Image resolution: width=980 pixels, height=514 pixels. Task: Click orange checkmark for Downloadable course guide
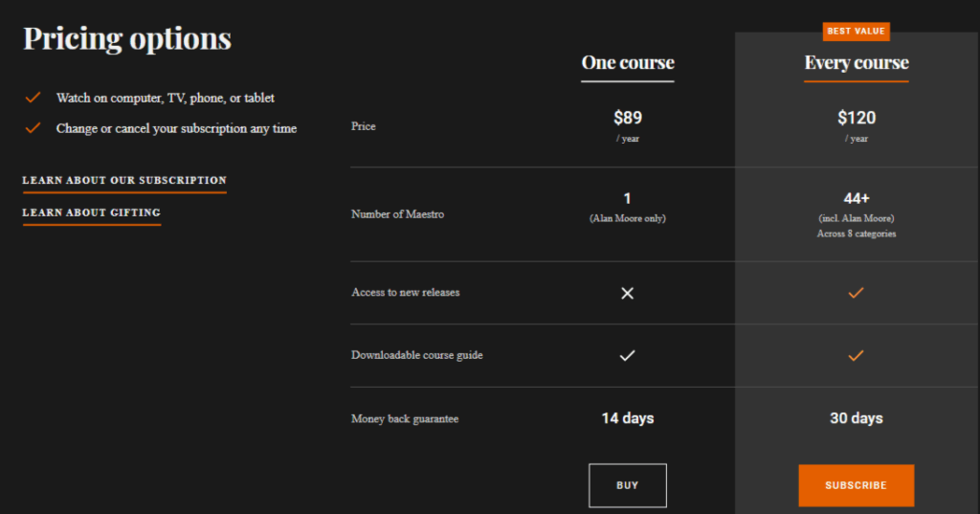pyautogui.click(x=857, y=355)
